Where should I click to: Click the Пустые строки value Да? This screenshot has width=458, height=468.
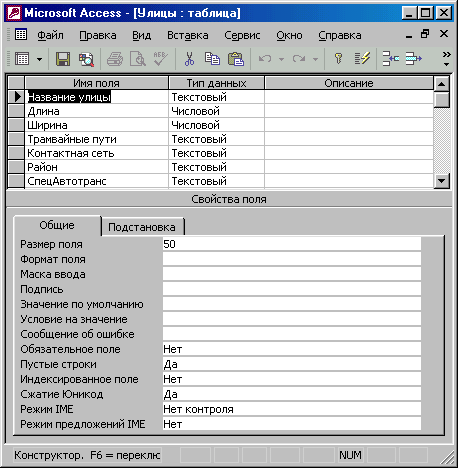[292, 364]
